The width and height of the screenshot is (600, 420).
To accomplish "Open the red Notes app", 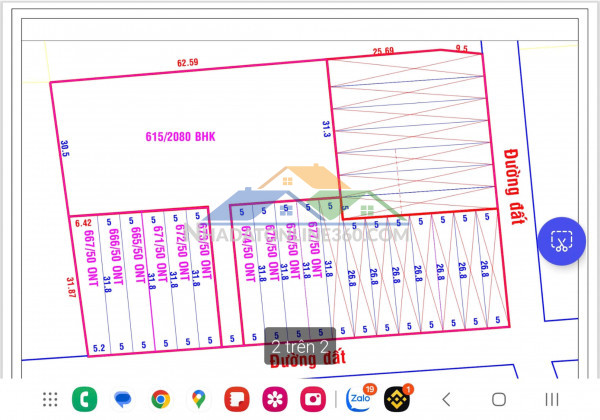I will 236,399.
